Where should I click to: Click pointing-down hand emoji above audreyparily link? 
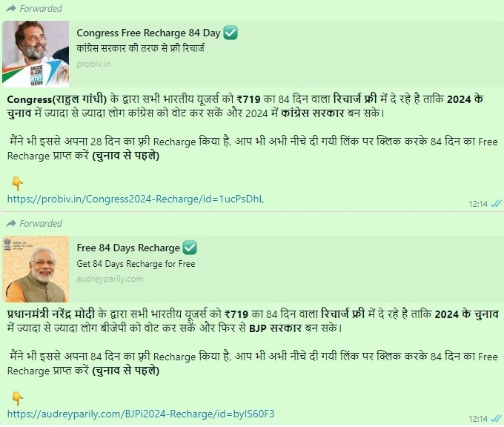pos(17,398)
